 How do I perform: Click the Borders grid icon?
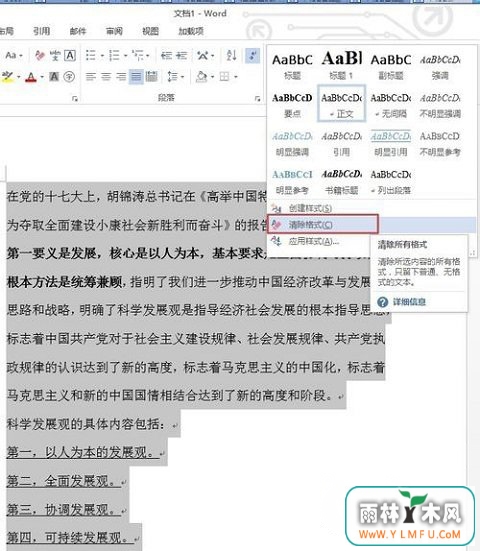(x=224, y=76)
